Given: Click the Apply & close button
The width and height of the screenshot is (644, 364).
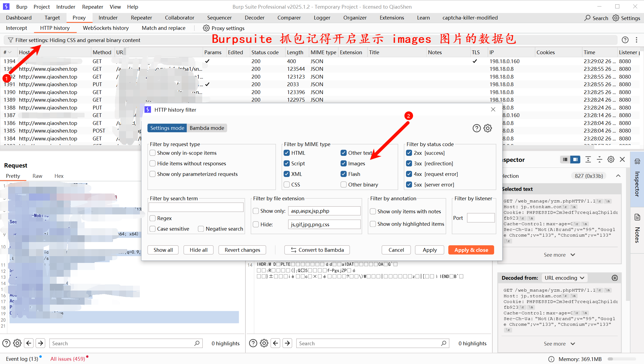Looking at the screenshot, I should pyautogui.click(x=471, y=250).
